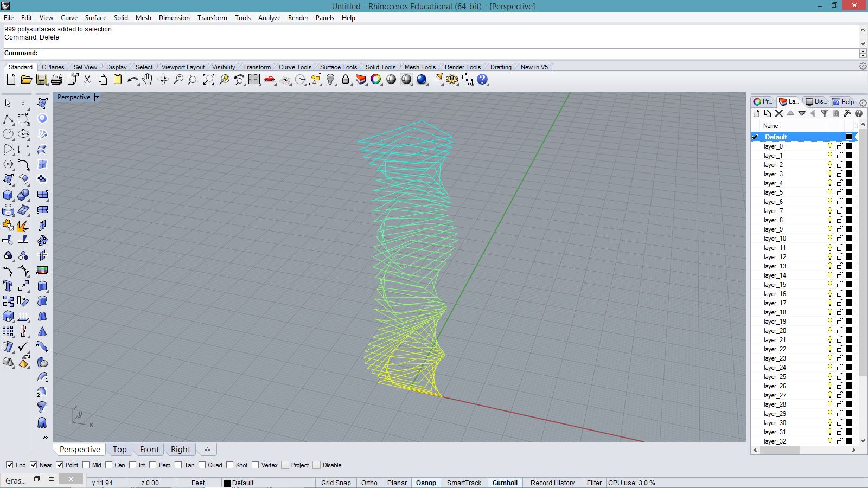Toggle Grid Snap in status bar
This screenshot has width=868, height=488.
coord(336,483)
